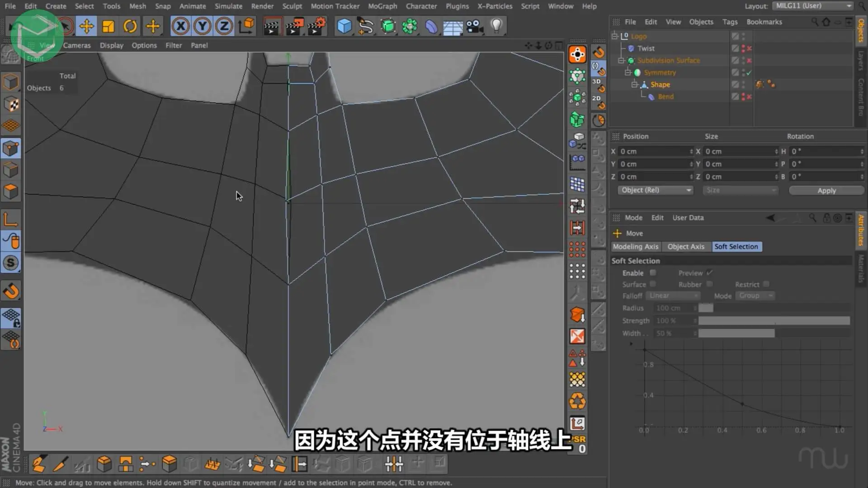Toggle Symmetry object enable checkmark
This screenshot has width=868, height=488.
pos(749,72)
